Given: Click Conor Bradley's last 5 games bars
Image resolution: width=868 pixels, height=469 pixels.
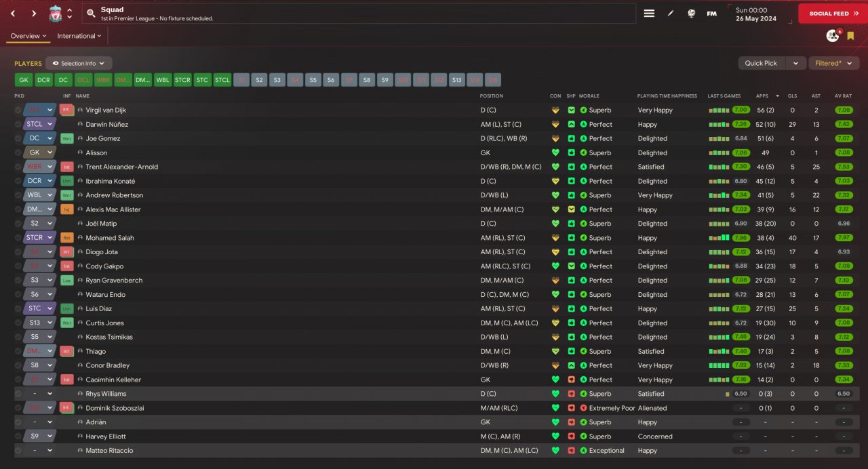Looking at the screenshot, I should 719,365.
